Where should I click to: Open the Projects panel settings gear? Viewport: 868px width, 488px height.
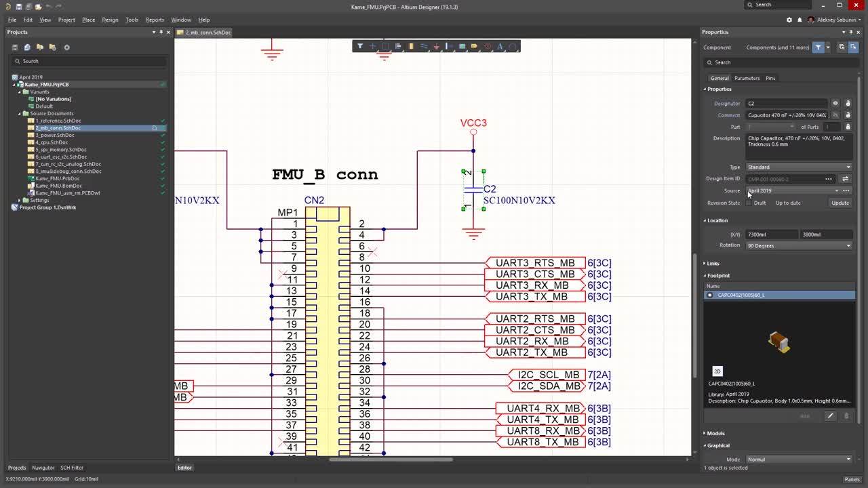coord(66,47)
